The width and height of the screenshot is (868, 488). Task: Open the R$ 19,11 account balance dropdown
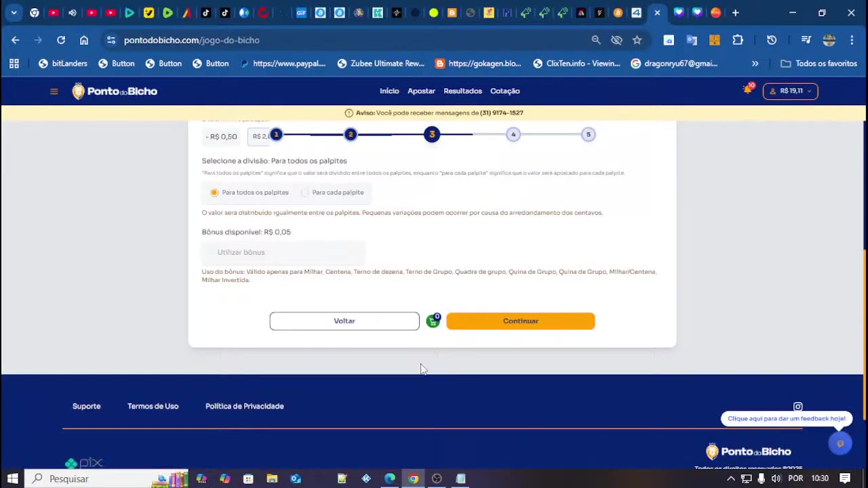coord(791,91)
